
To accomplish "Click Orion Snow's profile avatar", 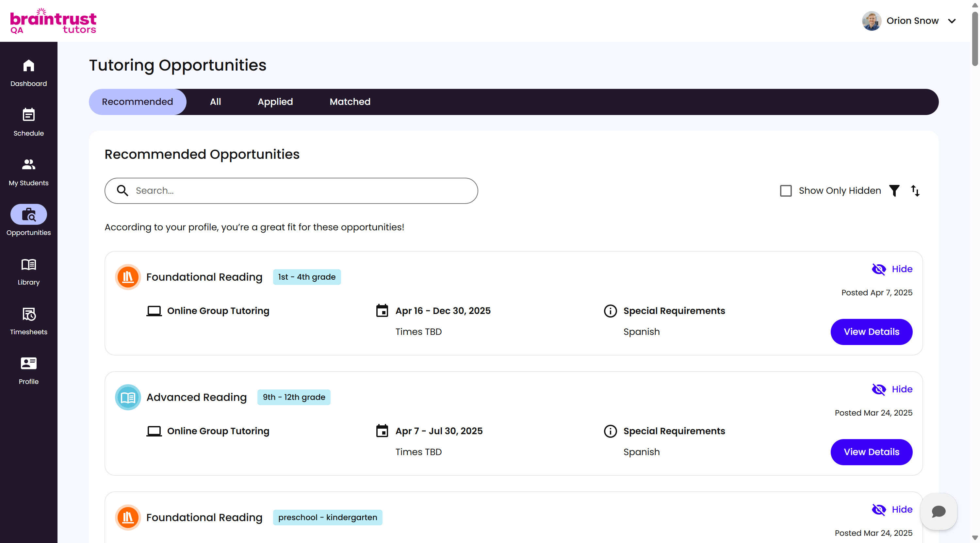I will pos(872,21).
